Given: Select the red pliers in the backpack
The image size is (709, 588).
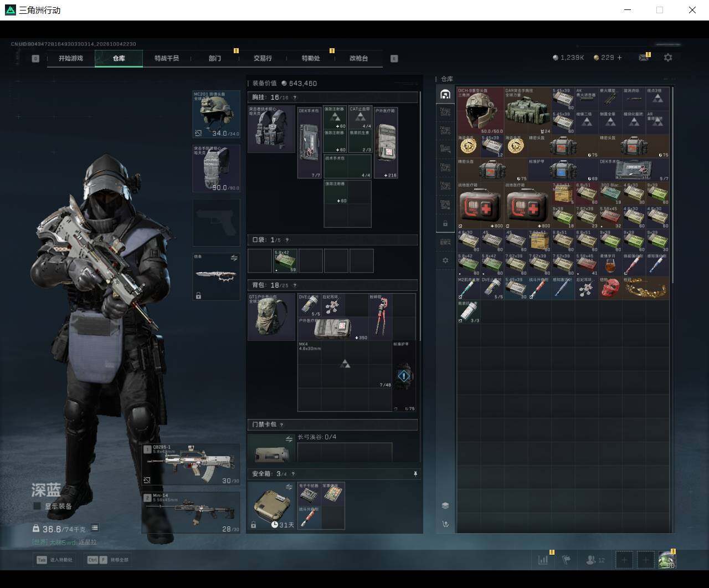Looking at the screenshot, I should pos(381,317).
